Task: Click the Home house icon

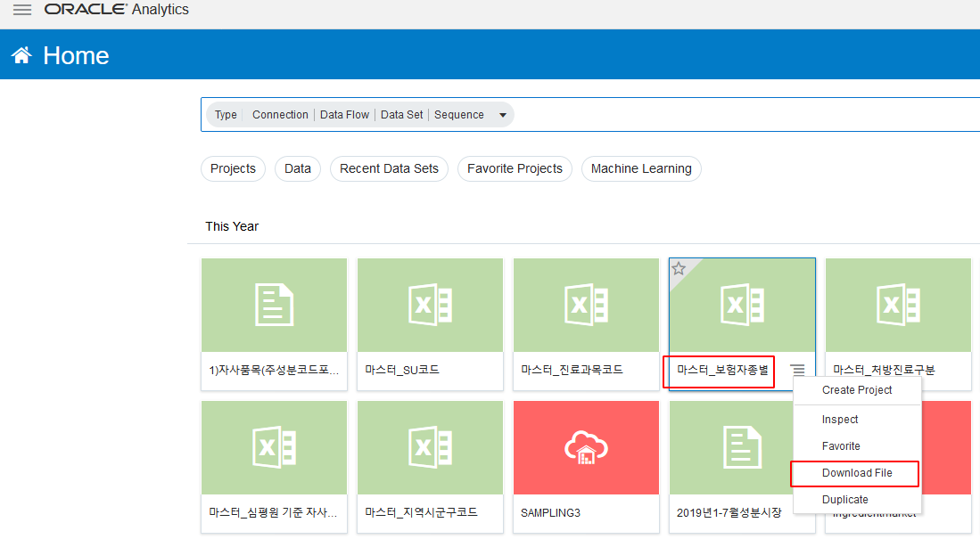Action: click(x=22, y=55)
